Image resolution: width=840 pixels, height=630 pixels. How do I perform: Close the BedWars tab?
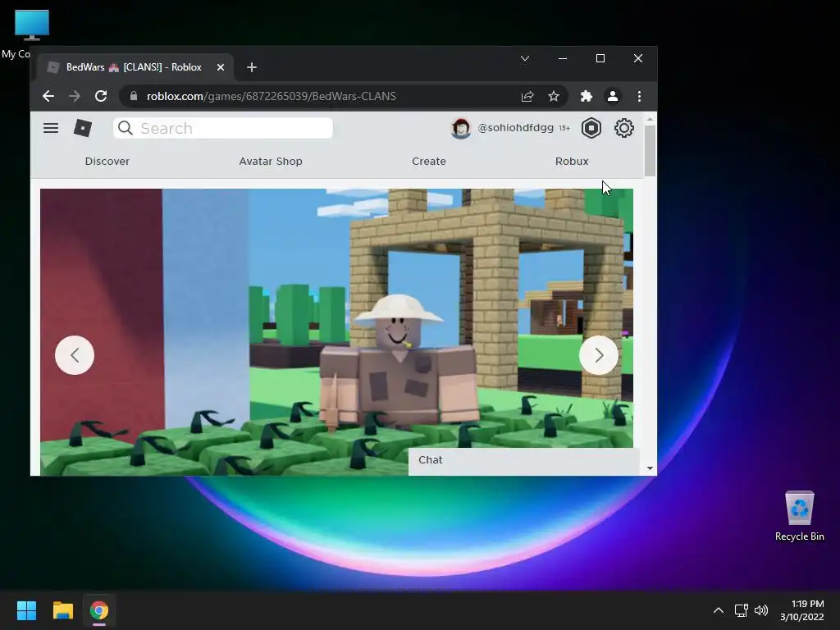click(220, 67)
